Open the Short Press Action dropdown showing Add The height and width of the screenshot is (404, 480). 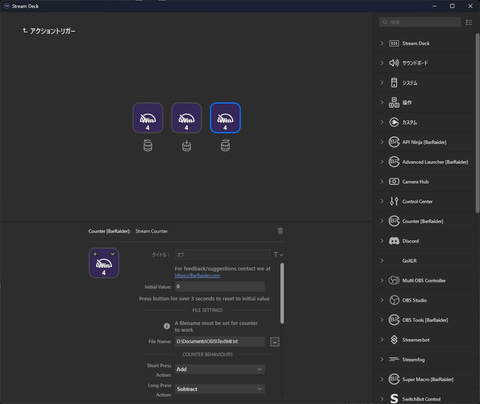pos(220,369)
